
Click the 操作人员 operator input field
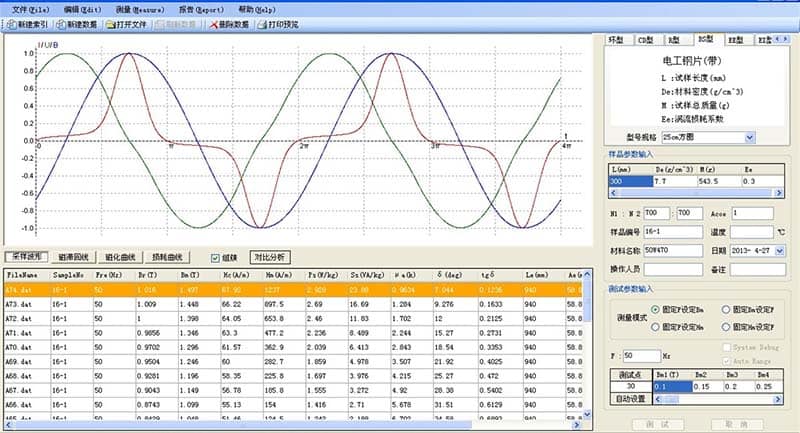[x=673, y=269]
